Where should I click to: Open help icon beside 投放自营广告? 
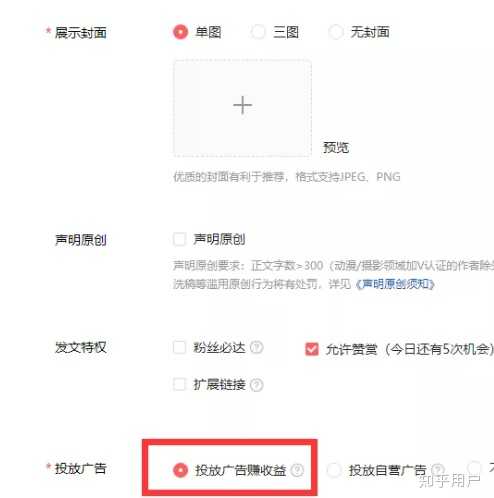pos(438,470)
